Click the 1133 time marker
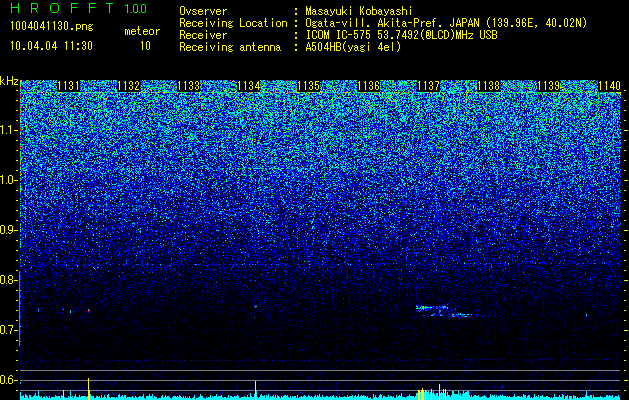 (189, 86)
